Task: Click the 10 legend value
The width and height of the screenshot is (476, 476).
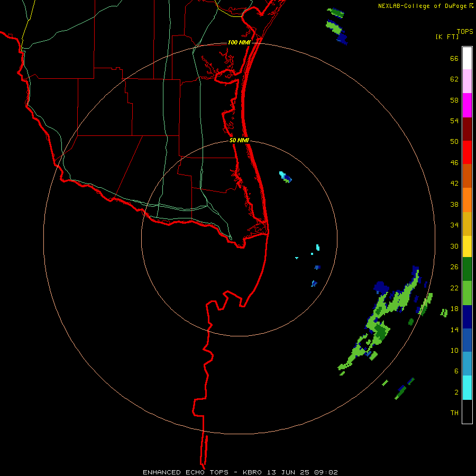Action: [x=454, y=350]
